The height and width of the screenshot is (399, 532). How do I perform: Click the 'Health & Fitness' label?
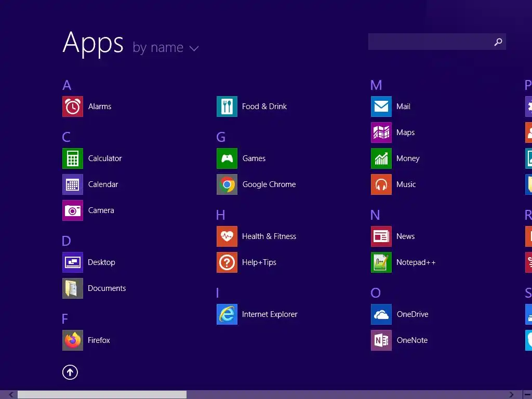[269, 236]
